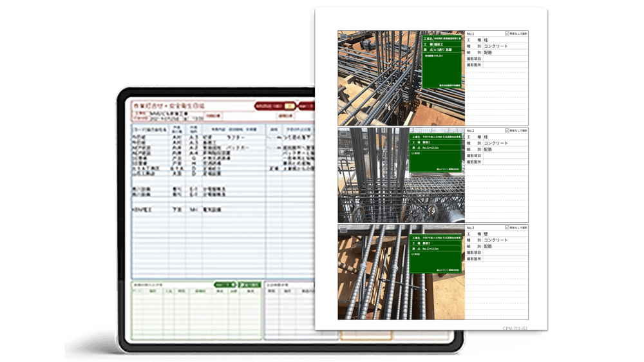Click the green blackboard on photo No.2

pyautogui.click(x=435, y=155)
